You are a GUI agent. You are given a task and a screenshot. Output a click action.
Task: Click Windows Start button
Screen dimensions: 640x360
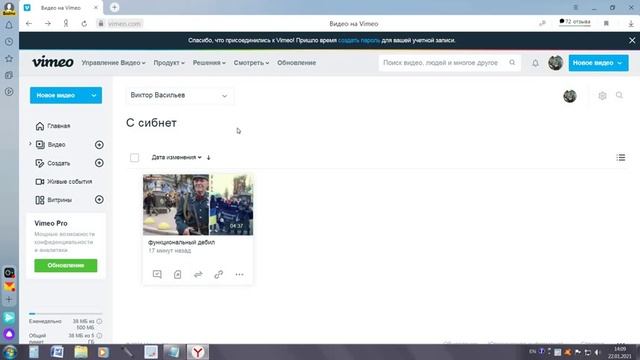coord(9,352)
